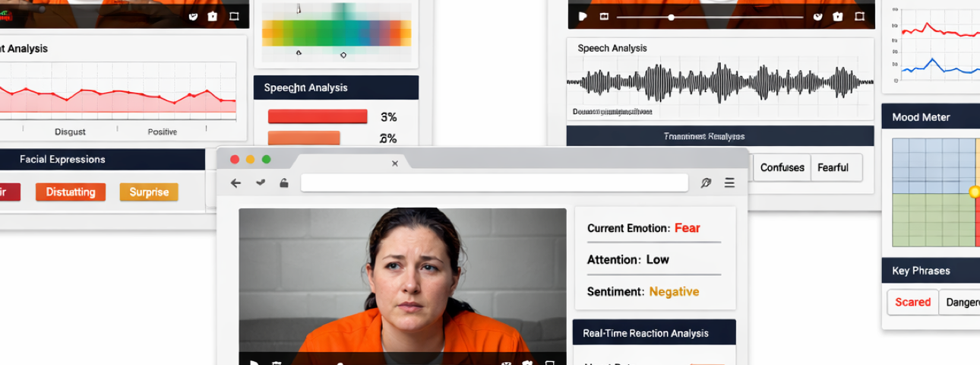
Task: Play the video in the top-right window
Action: 583,16
